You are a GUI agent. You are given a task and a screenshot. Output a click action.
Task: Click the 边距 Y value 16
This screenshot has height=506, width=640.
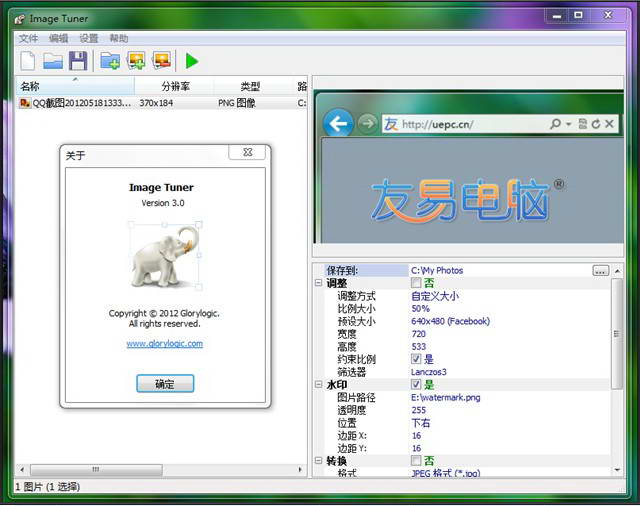click(416, 448)
